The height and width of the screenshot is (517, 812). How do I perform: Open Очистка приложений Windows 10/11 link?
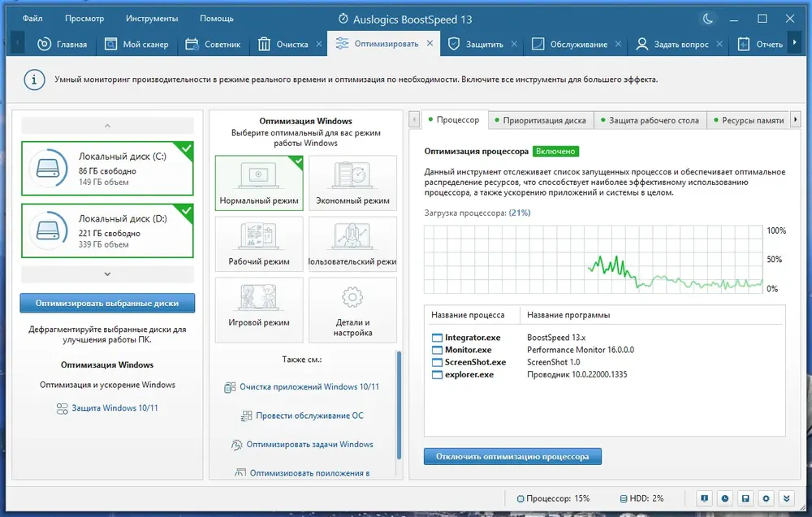point(301,387)
